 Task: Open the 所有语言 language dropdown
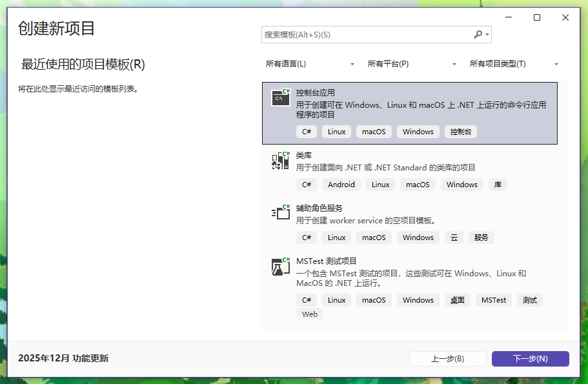pyautogui.click(x=310, y=63)
